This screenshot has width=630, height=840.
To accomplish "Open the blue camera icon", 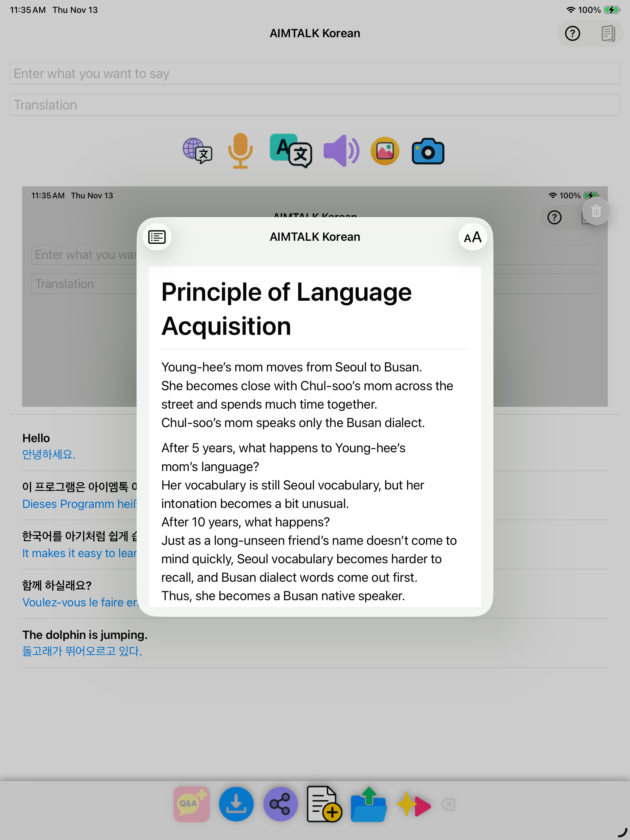I will [428, 151].
